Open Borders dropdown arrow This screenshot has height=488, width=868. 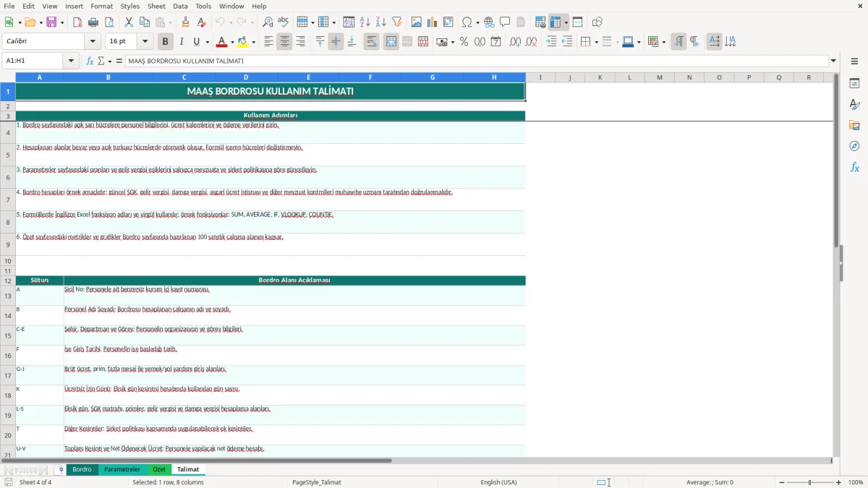click(595, 42)
